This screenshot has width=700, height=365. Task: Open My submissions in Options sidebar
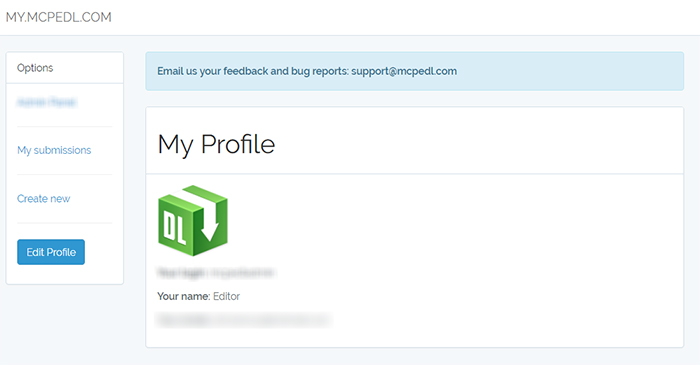54,150
